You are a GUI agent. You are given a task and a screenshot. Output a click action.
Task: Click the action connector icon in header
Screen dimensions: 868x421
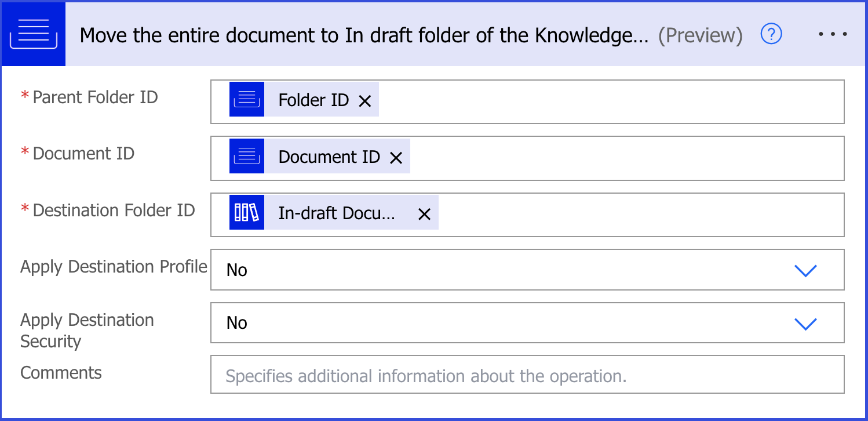[33, 34]
